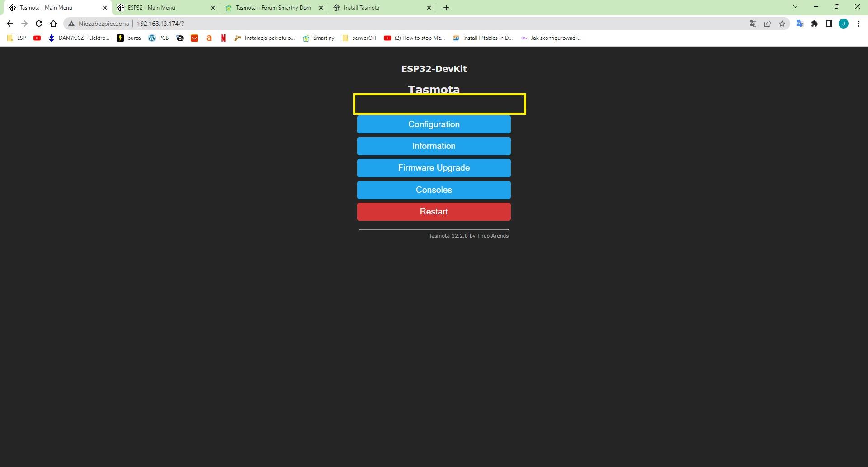
Task: Open the burza bookmark
Action: [x=129, y=38]
